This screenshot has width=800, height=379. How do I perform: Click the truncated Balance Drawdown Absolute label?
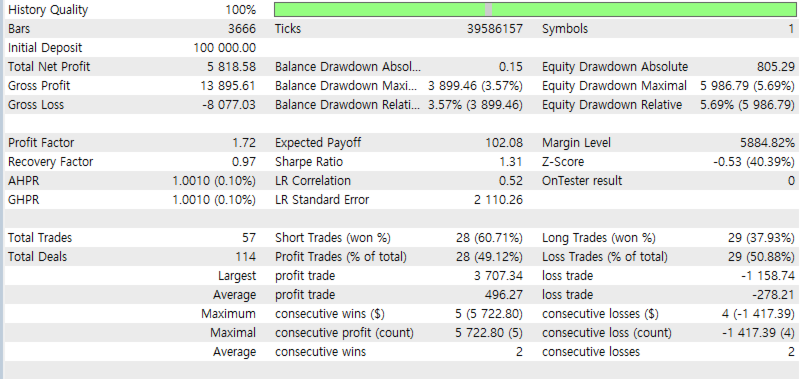(348, 67)
